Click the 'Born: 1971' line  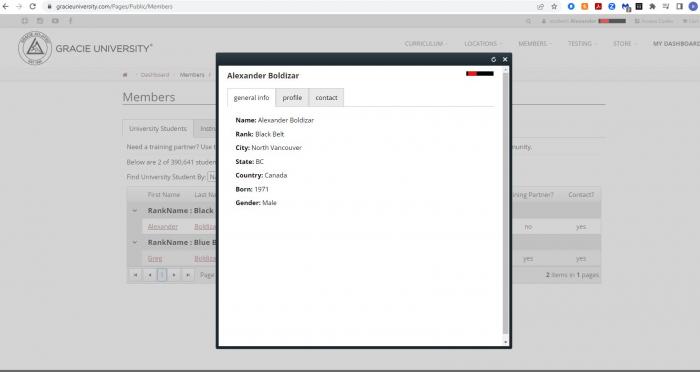[252, 189]
